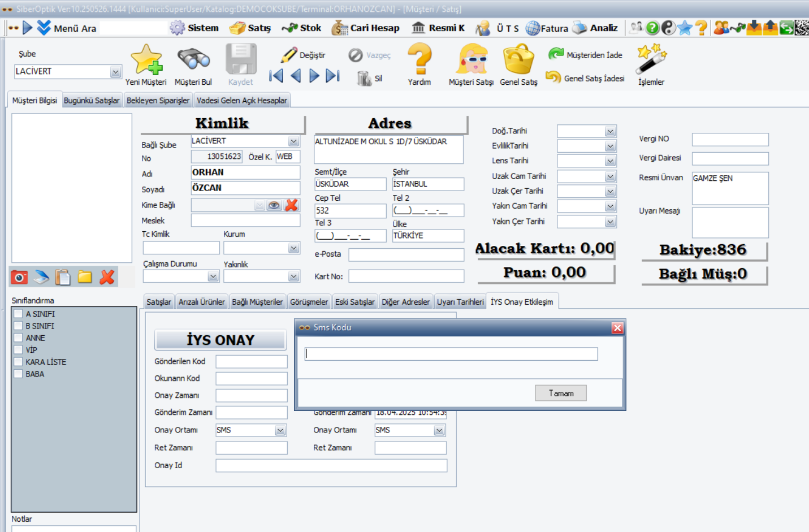The height and width of the screenshot is (532, 809).
Task: Open Yardım question mark icon
Action: pos(419,59)
